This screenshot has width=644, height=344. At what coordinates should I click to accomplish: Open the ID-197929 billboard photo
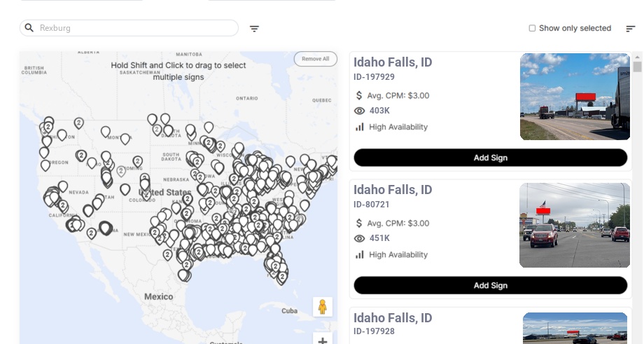[x=574, y=97]
